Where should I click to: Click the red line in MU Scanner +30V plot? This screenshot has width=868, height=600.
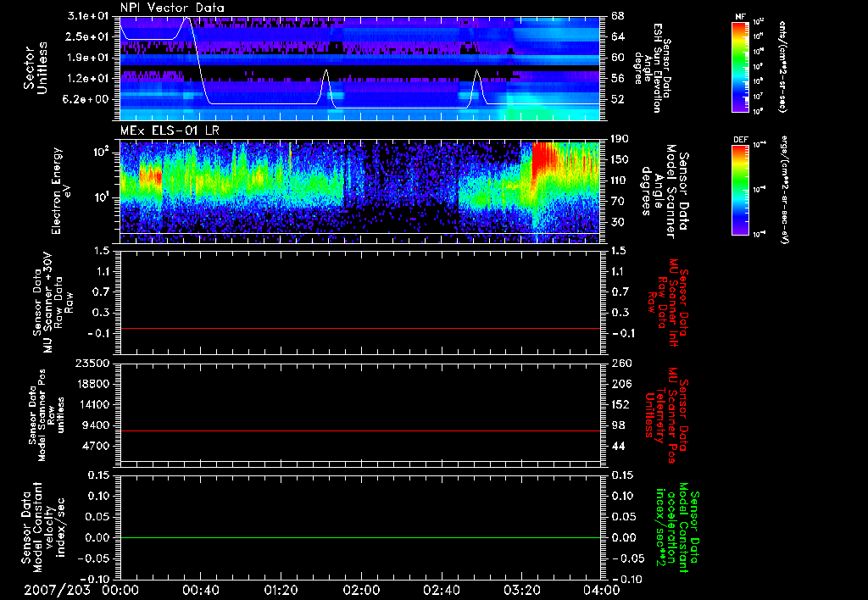pyautogui.click(x=359, y=328)
